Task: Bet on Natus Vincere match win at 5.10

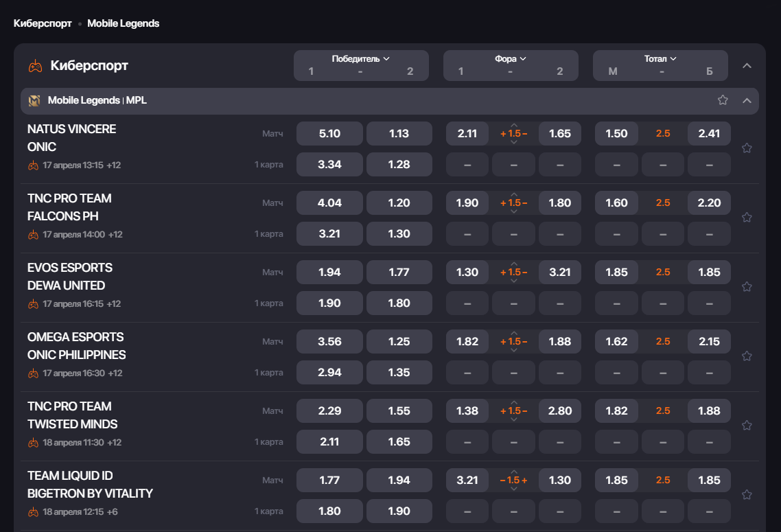Action: tap(329, 133)
